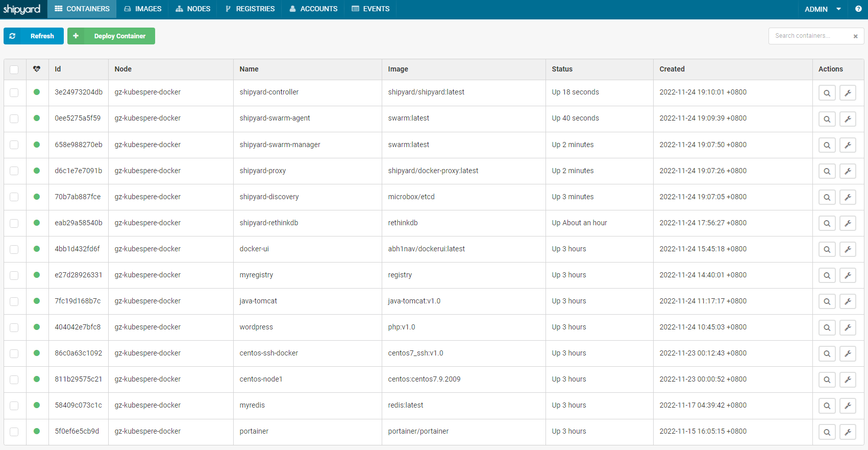Click the Node column header
The image size is (868, 450).
[x=123, y=69]
